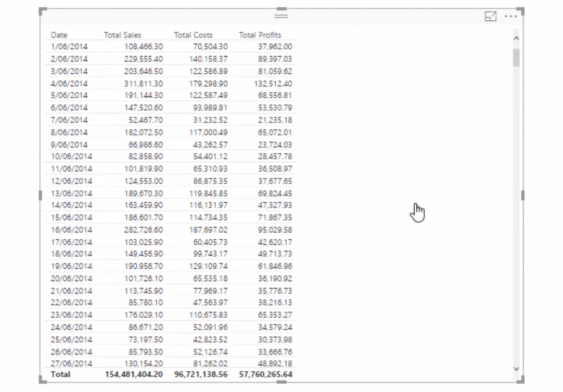Select the date 26/06/2014
This screenshot has width=563, height=392.
(x=71, y=352)
